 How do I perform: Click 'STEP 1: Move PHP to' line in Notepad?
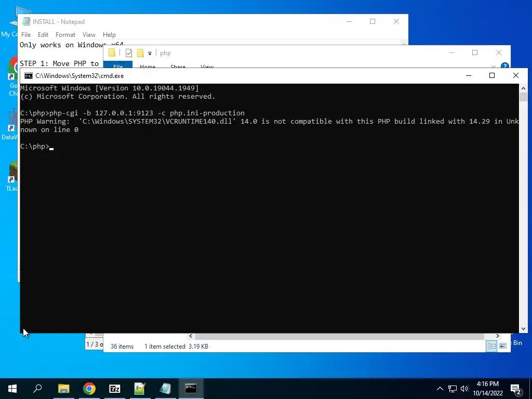(x=59, y=63)
